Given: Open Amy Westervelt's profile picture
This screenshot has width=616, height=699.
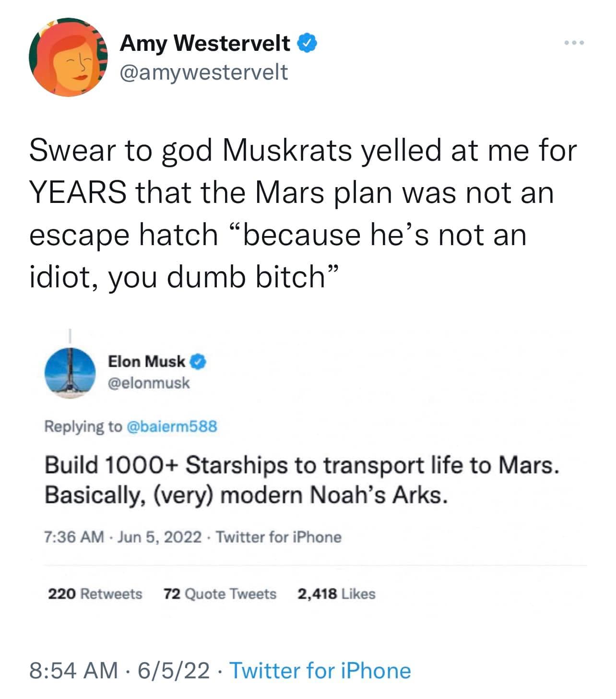Looking at the screenshot, I should (68, 58).
